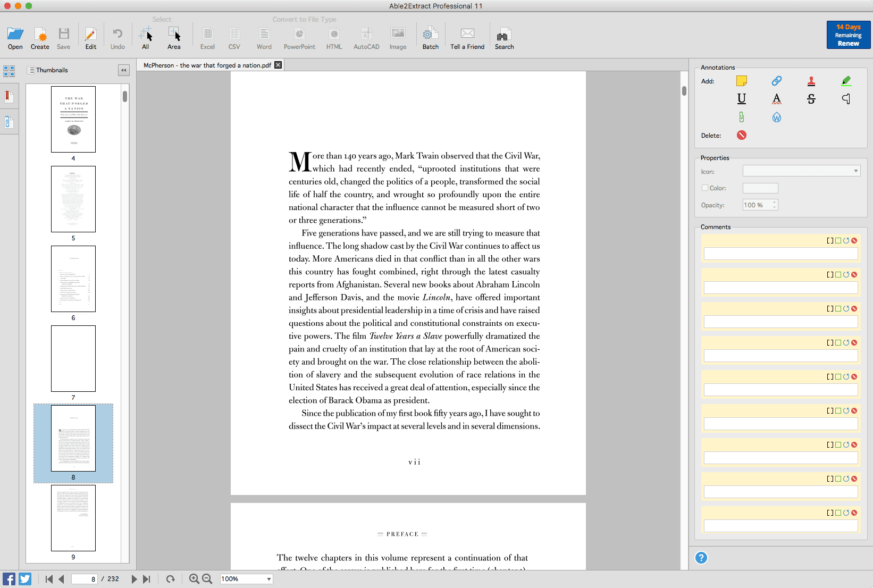
Task: Close the McPherson PDF document tab
Action: tap(278, 65)
